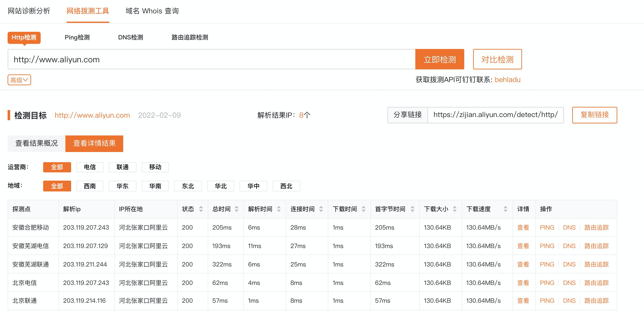Run DNS for 安徽合肥移动 row
This screenshot has width=644, height=311.
click(x=569, y=227)
